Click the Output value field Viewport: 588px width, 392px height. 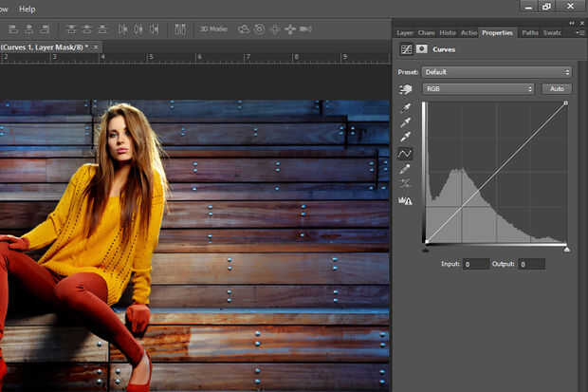pyautogui.click(x=531, y=264)
